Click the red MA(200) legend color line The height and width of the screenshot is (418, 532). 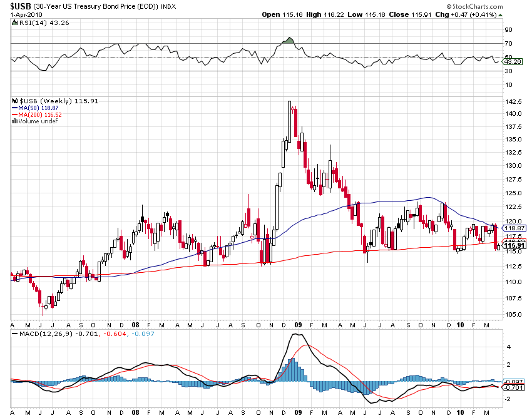pos(15,115)
